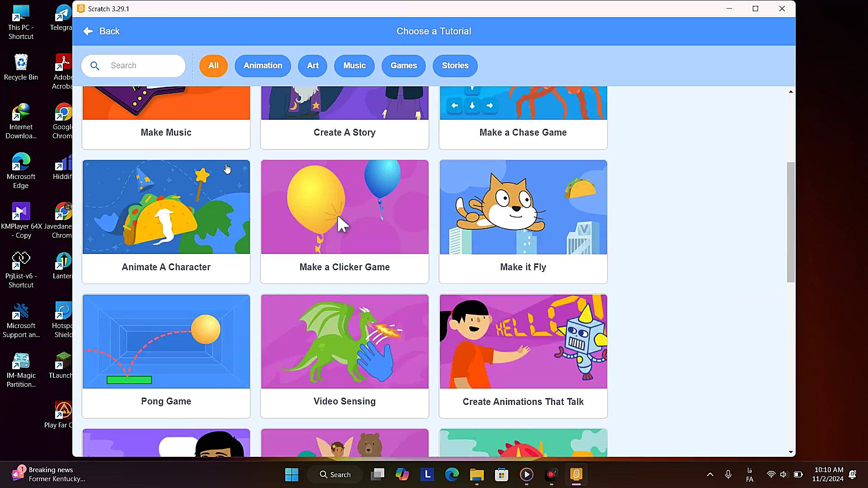Filter tutorials by Games

(x=403, y=66)
